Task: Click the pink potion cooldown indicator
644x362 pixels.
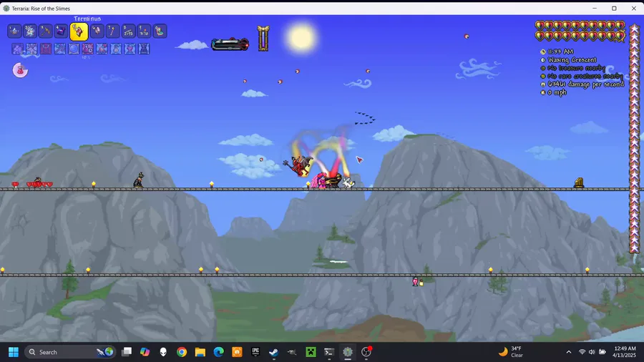Action: 20,70
